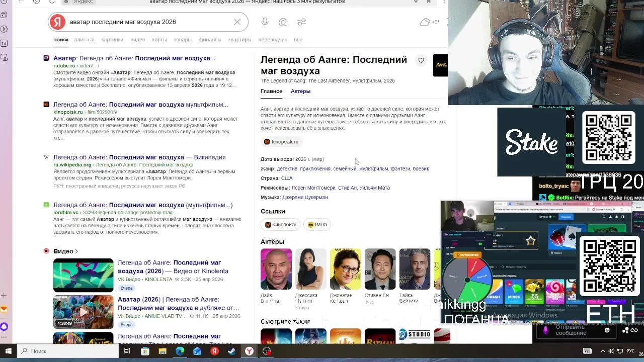Screen dimensions: 644x362
Task: Switch to the алиса ai tab
Action: (x=84, y=40)
